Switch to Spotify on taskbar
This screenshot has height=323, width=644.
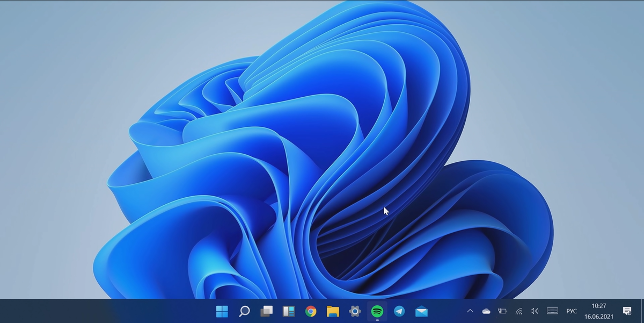pyautogui.click(x=377, y=311)
